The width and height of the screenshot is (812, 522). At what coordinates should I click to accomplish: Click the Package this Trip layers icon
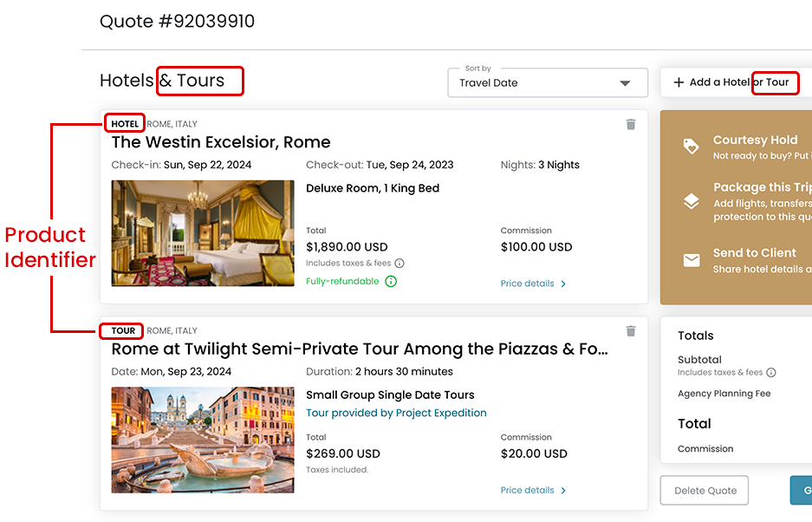[x=691, y=202]
